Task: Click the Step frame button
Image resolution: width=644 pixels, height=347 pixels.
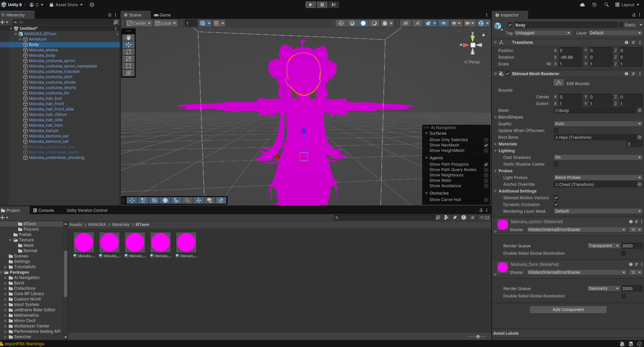Action: click(x=333, y=5)
